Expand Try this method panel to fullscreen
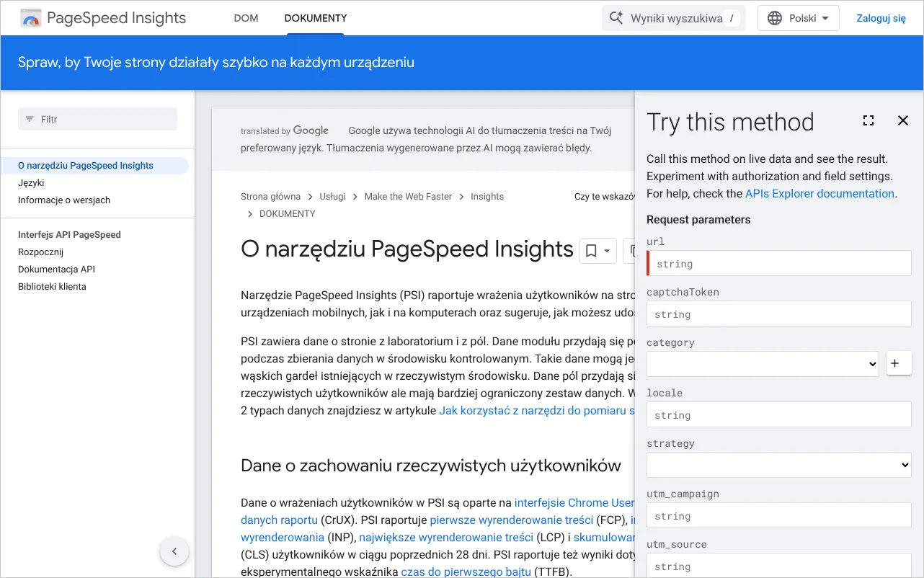 [x=869, y=120]
